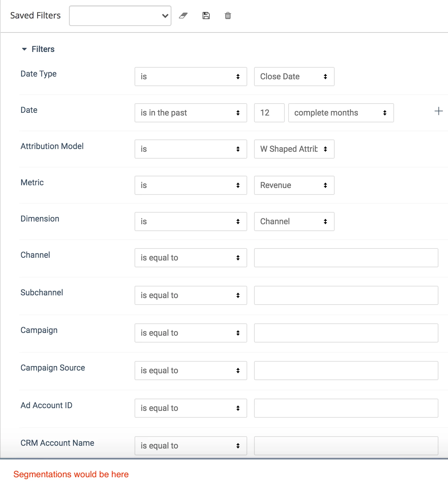Open the W Shaped Attribution dropdown
The width and height of the screenshot is (448, 482).
294,149
